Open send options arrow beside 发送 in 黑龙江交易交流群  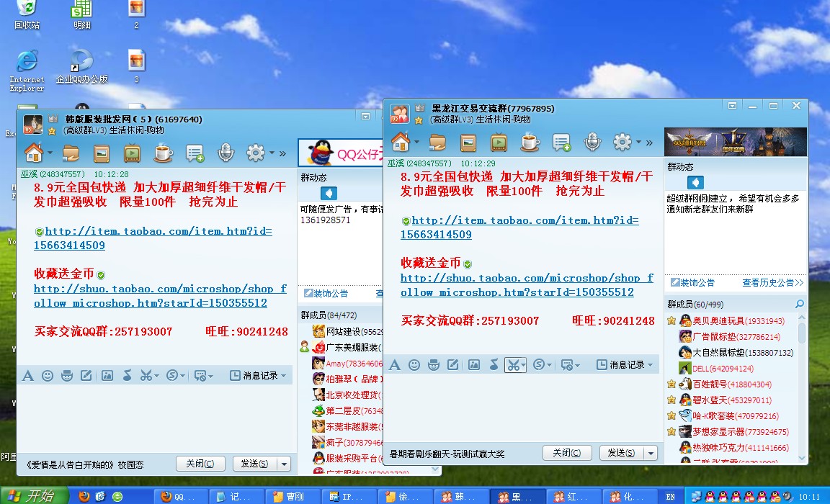click(651, 453)
